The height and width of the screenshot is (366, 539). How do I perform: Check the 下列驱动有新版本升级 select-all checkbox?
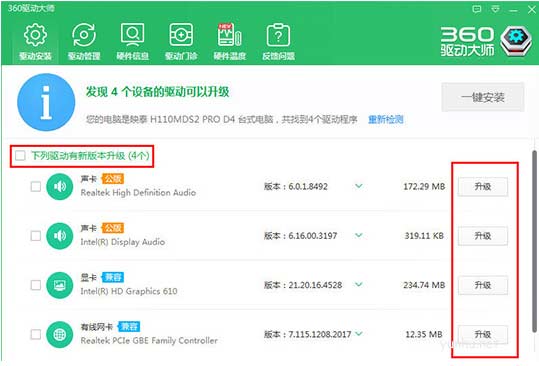click(20, 156)
